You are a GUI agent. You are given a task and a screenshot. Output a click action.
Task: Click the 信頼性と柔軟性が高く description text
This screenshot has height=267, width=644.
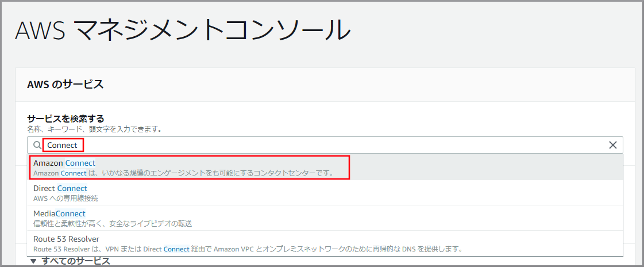pyautogui.click(x=113, y=224)
